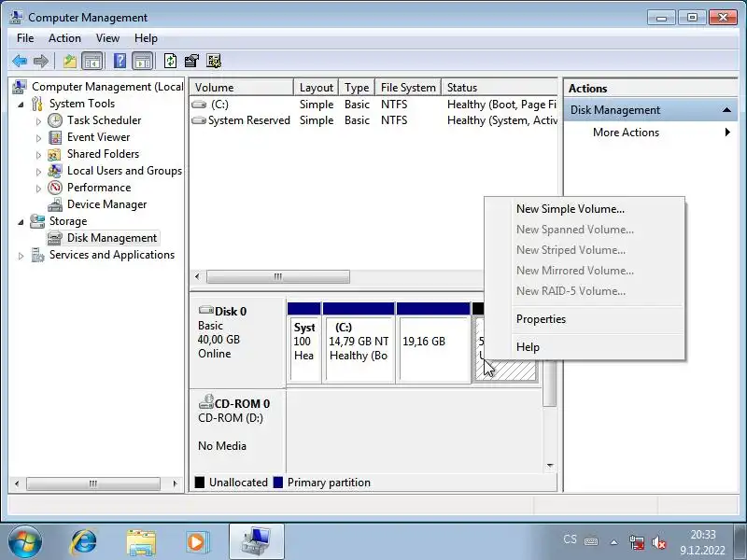
Task: Select the (C:) 14,79 GB partition block
Action: coord(359,343)
